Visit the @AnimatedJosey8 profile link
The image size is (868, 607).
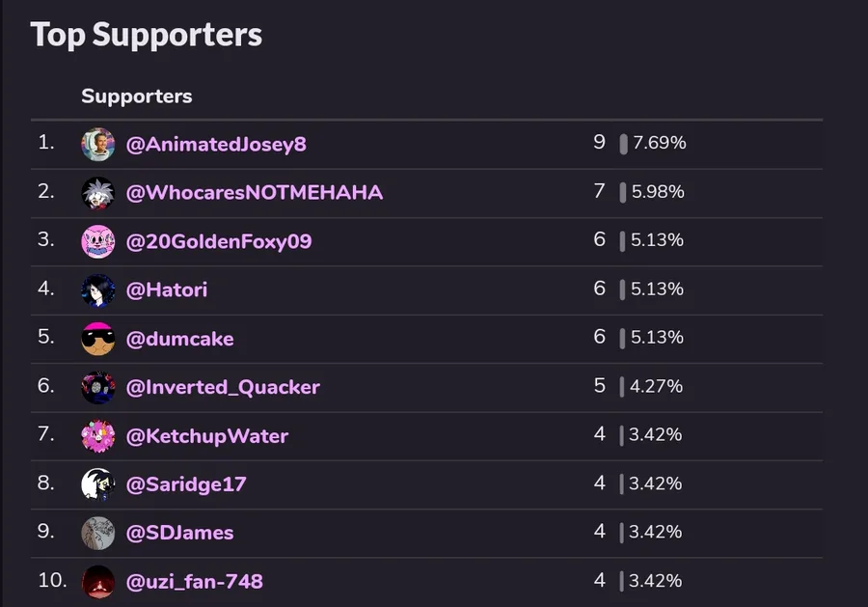[x=216, y=145]
